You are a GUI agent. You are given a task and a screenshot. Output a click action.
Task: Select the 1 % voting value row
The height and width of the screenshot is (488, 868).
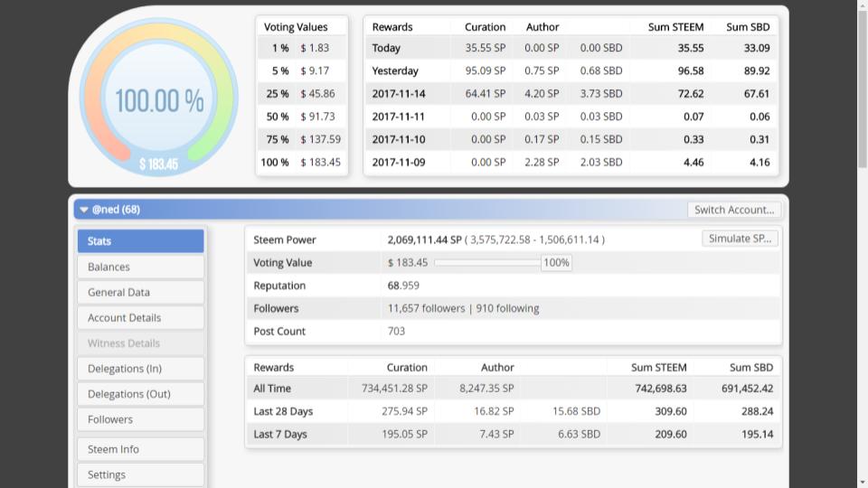(302, 48)
